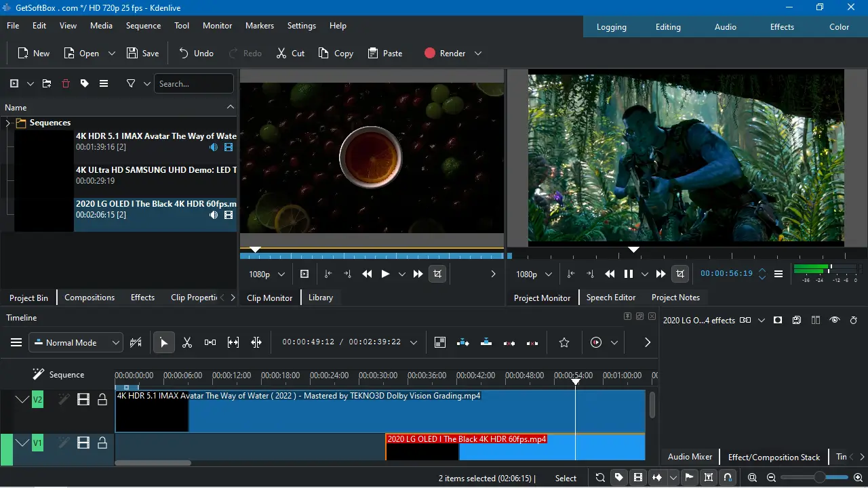This screenshot has width=868, height=488.
Task: Fast forward in the Clip Monitor
Action: coord(418,274)
